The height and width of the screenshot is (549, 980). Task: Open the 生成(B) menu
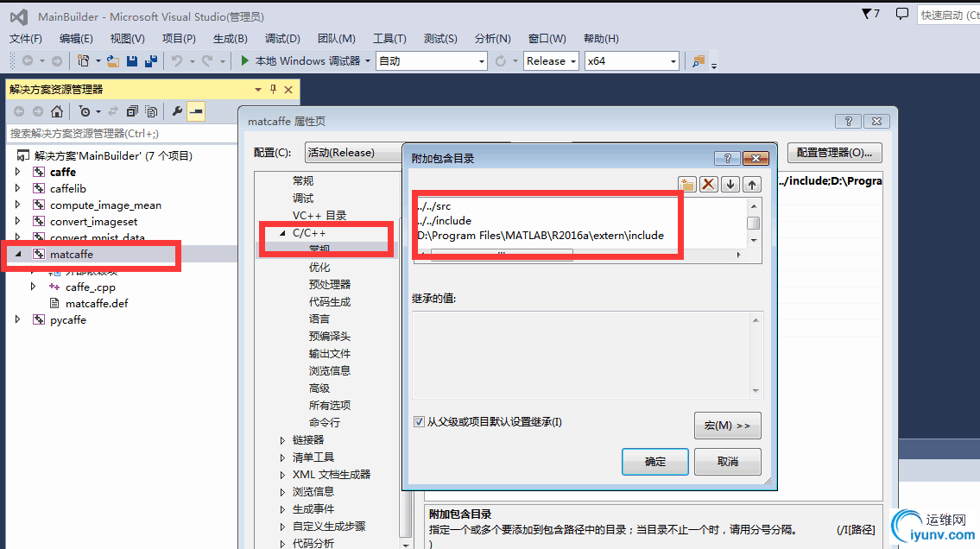(x=230, y=39)
